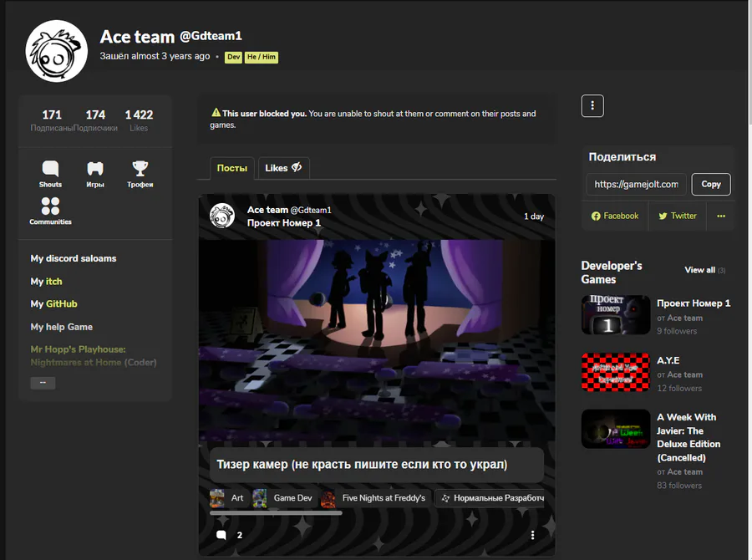Open the GitHub link in bio
The image size is (752, 560).
[x=61, y=303]
